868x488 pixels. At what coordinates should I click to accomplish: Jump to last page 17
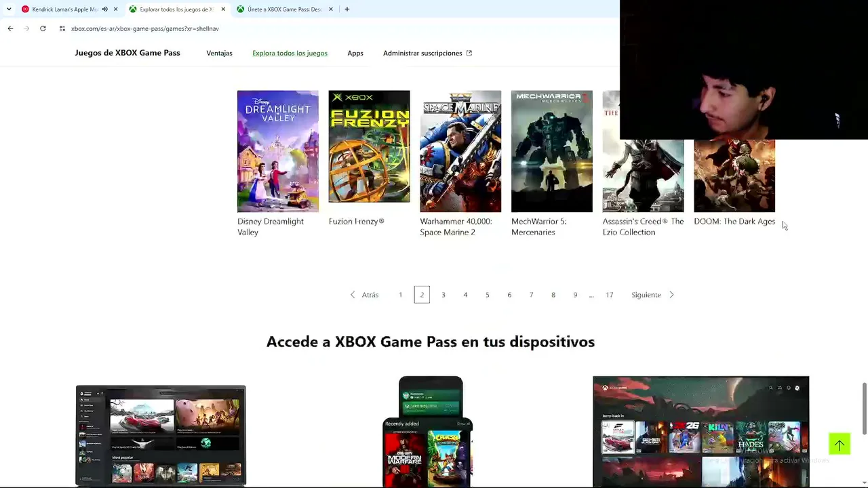click(x=610, y=295)
